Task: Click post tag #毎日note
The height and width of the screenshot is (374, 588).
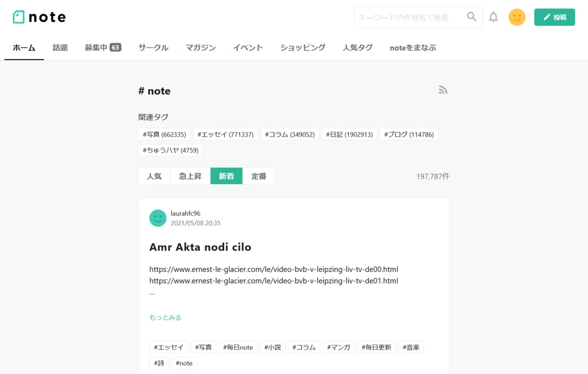Action: pyautogui.click(x=238, y=347)
